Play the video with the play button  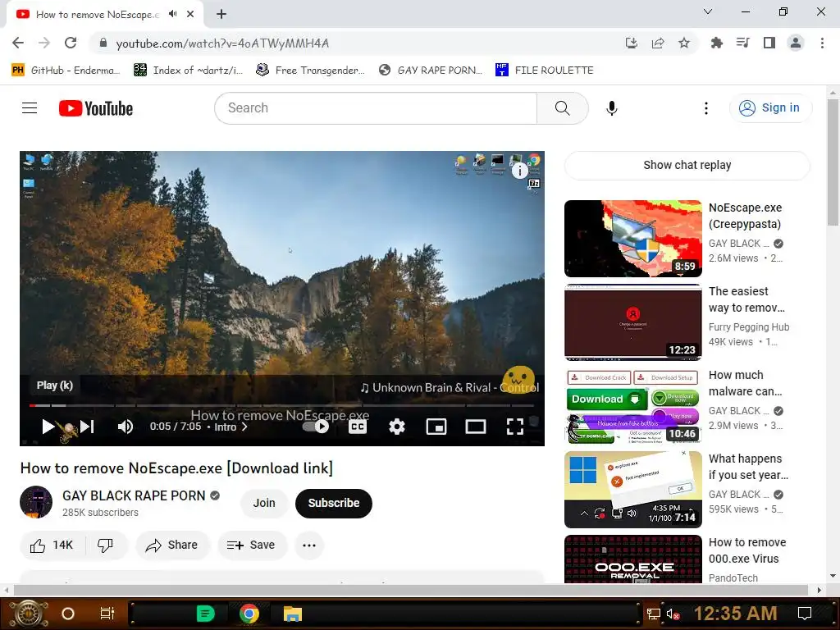tap(48, 427)
